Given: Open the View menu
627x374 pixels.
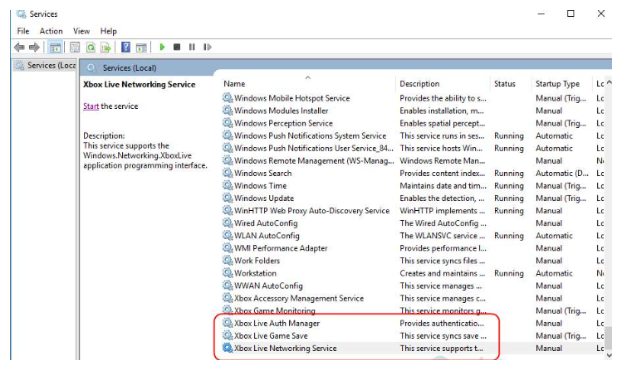Looking at the screenshot, I should click(82, 31).
